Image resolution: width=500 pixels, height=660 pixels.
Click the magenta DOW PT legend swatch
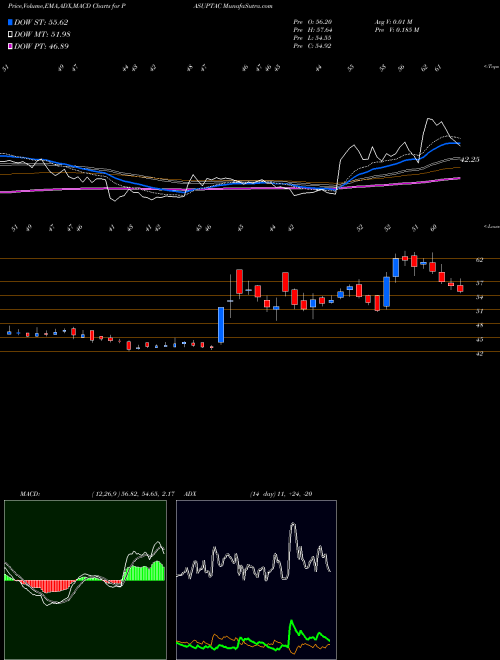(x=11, y=46)
